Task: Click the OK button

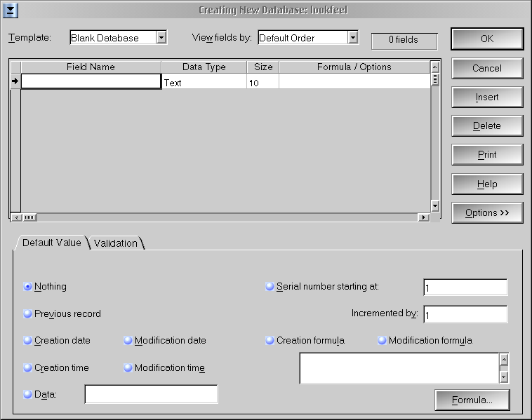Action: point(487,39)
